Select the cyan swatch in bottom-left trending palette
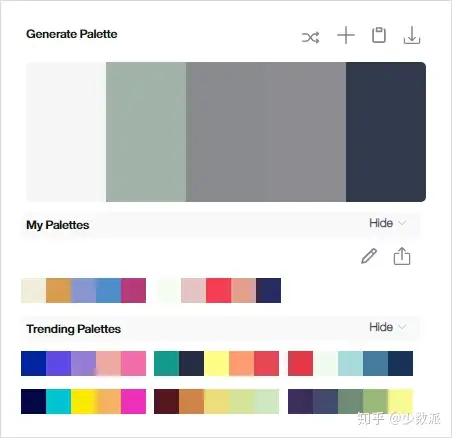Image resolution: width=452 pixels, height=438 pixels. point(58,401)
